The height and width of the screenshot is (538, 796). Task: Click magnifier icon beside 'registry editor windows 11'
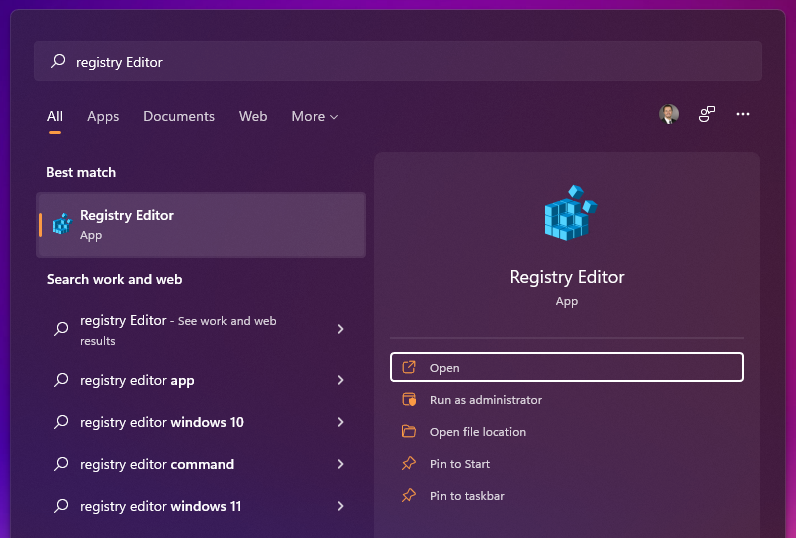pos(61,506)
